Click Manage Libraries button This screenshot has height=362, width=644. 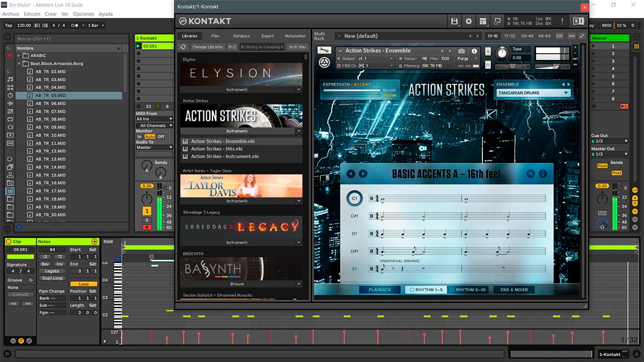click(208, 47)
